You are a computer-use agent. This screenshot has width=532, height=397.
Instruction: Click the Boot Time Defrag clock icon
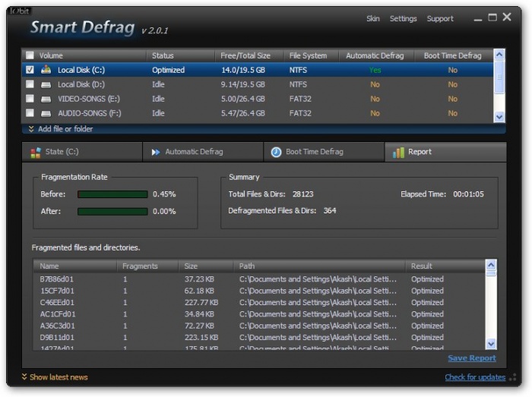[276, 152]
